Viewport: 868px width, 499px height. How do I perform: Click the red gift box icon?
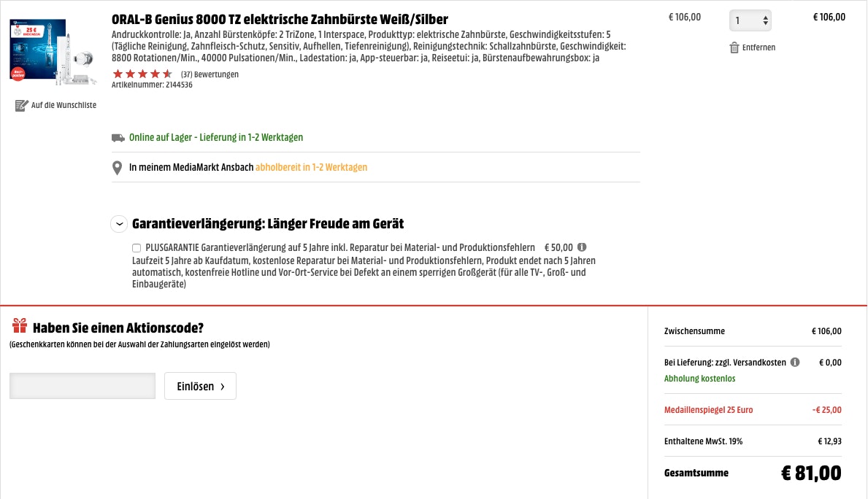coord(19,326)
